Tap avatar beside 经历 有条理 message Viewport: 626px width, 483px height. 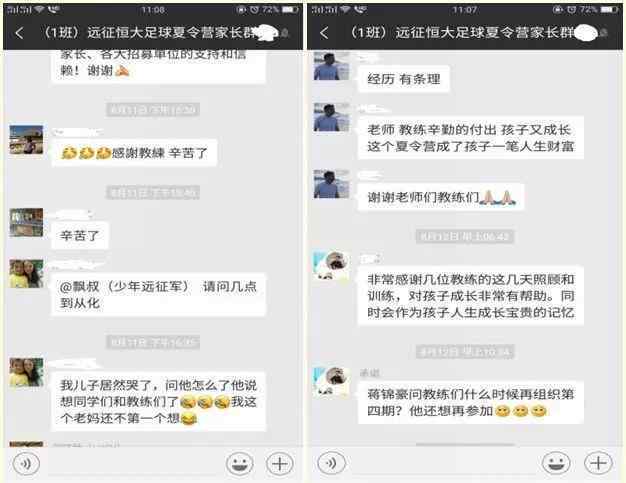point(331,66)
